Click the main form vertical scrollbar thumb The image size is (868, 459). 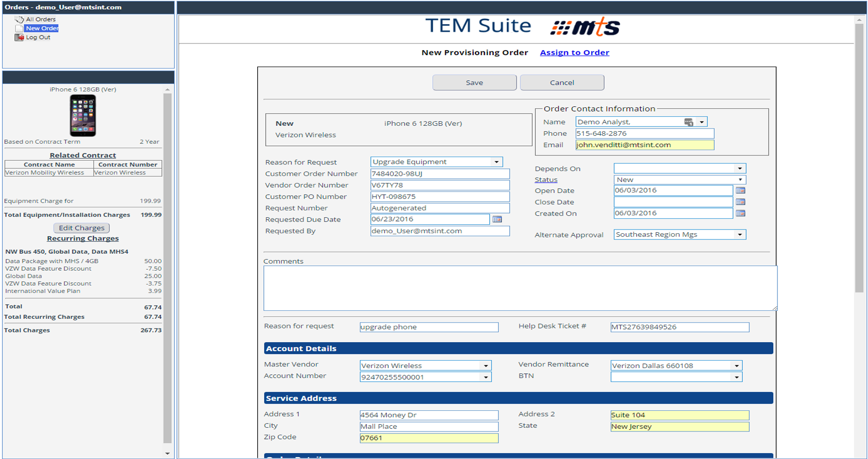pyautogui.click(x=859, y=158)
